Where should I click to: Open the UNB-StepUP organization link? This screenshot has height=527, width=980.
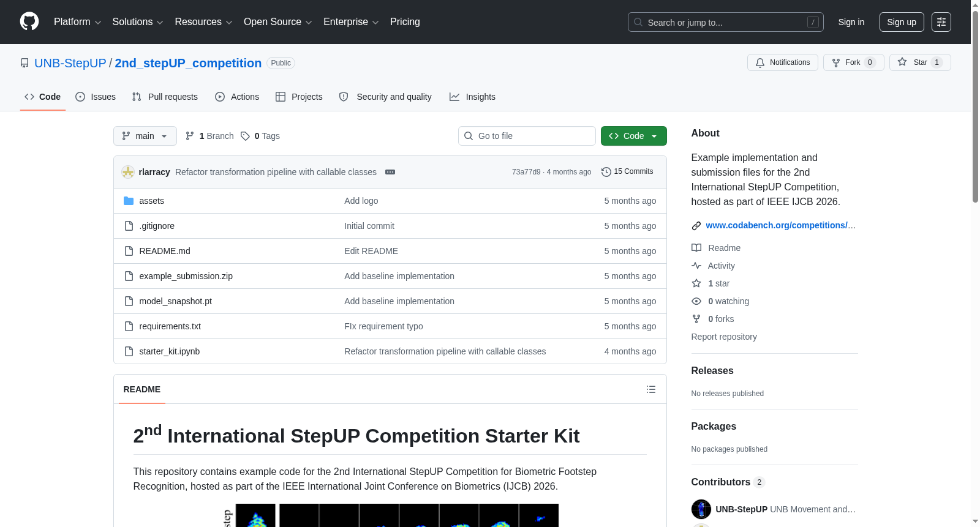(70, 63)
